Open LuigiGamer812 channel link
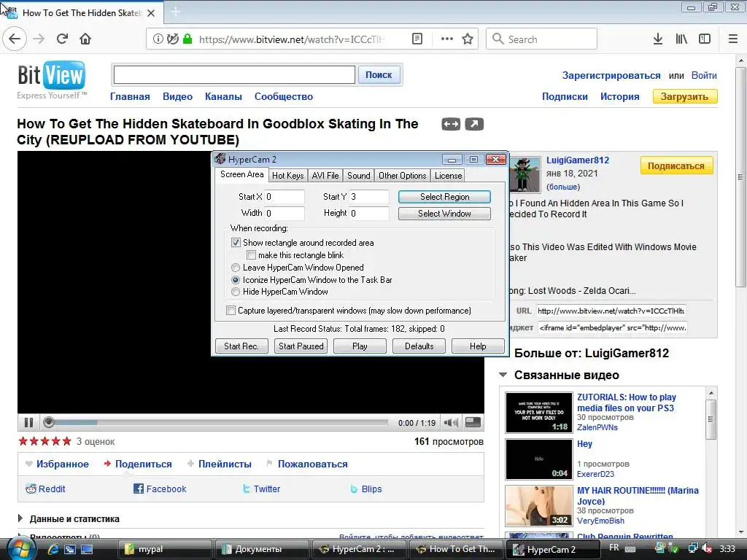747x560 pixels. [578, 160]
